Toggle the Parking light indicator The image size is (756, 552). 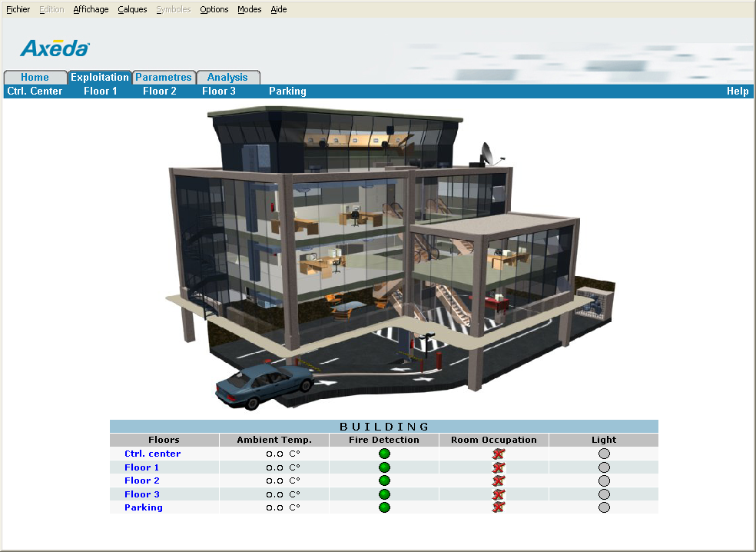pyautogui.click(x=604, y=507)
